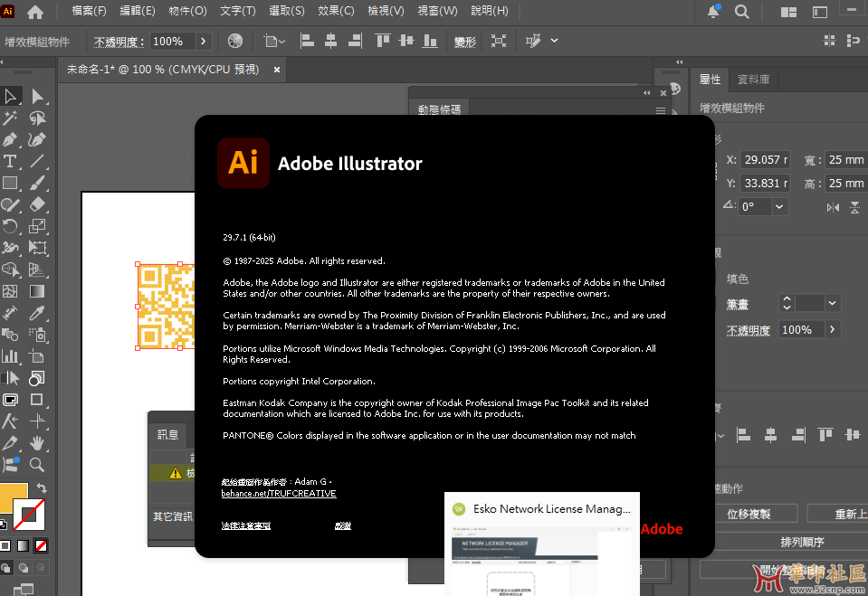This screenshot has height=596, width=868.
Task: Select the Pen tool
Action: [x=11, y=140]
